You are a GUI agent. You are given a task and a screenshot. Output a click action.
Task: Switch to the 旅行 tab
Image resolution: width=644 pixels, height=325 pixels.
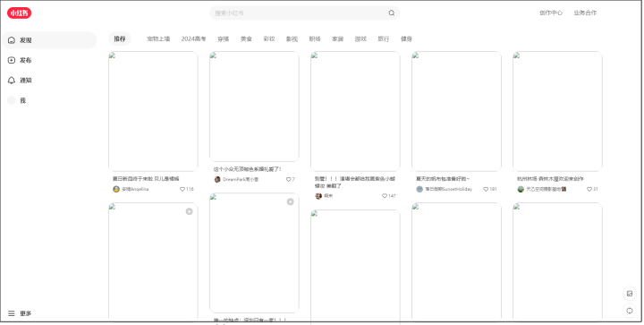click(384, 39)
